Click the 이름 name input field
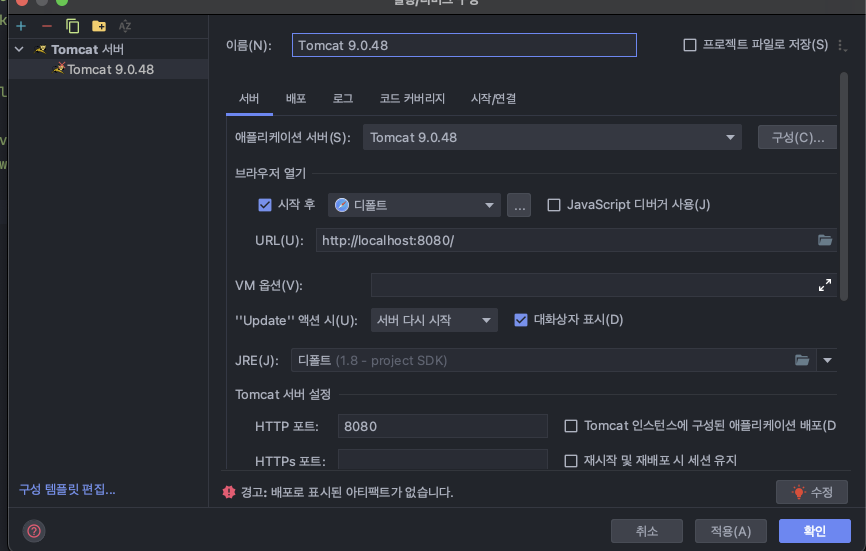Screen dimensions: 866x551 (464, 45)
